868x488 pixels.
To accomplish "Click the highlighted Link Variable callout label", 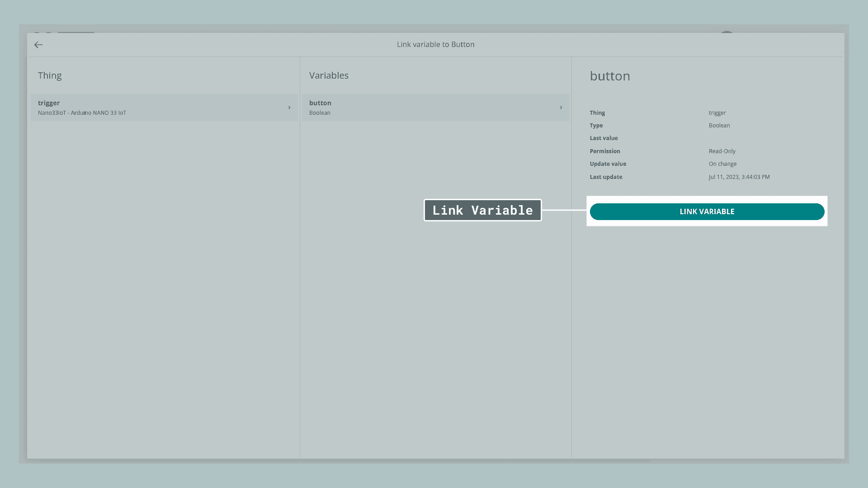I will pyautogui.click(x=482, y=210).
